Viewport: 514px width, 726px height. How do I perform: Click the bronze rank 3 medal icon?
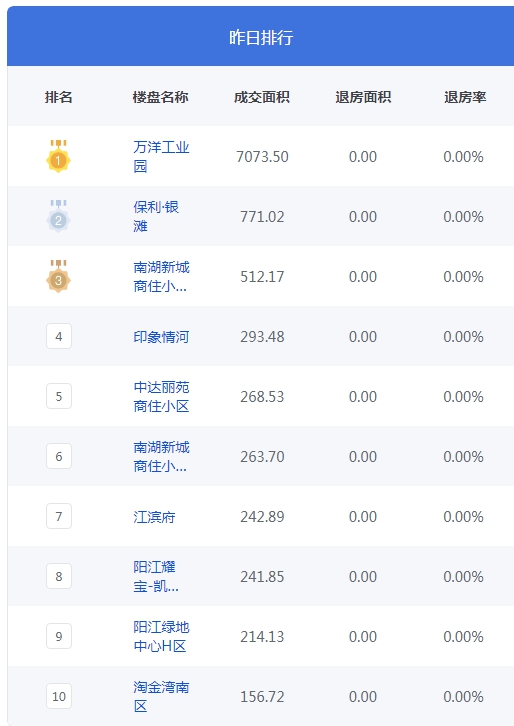58,276
